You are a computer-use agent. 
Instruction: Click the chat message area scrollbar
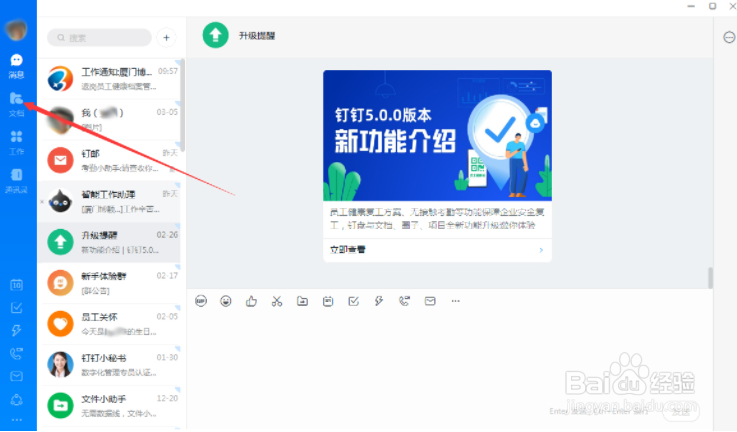click(710, 278)
